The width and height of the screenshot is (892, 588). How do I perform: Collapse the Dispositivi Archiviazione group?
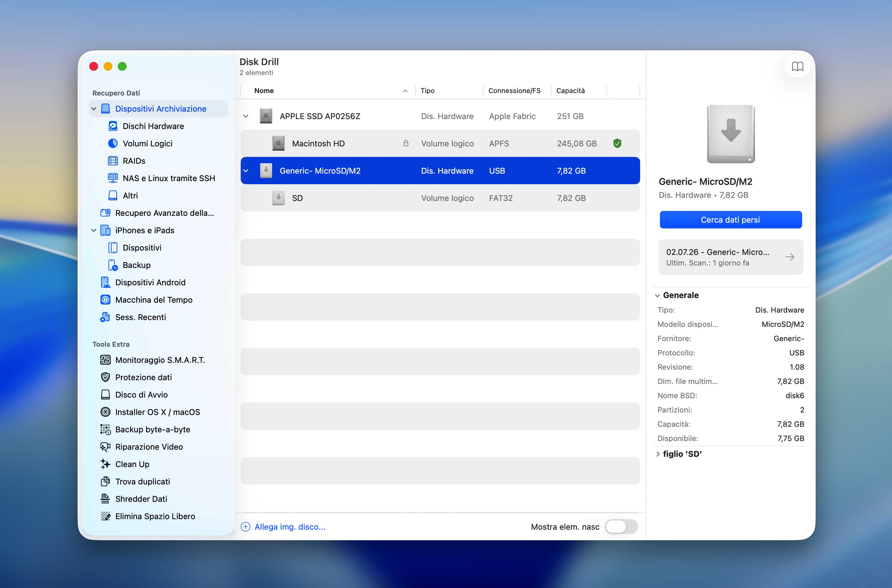tap(94, 109)
